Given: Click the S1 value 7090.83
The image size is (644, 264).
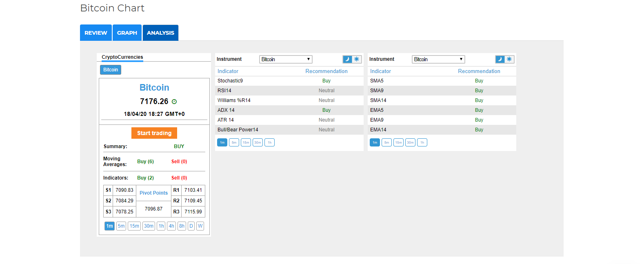Looking at the screenshot, I should click(124, 190).
